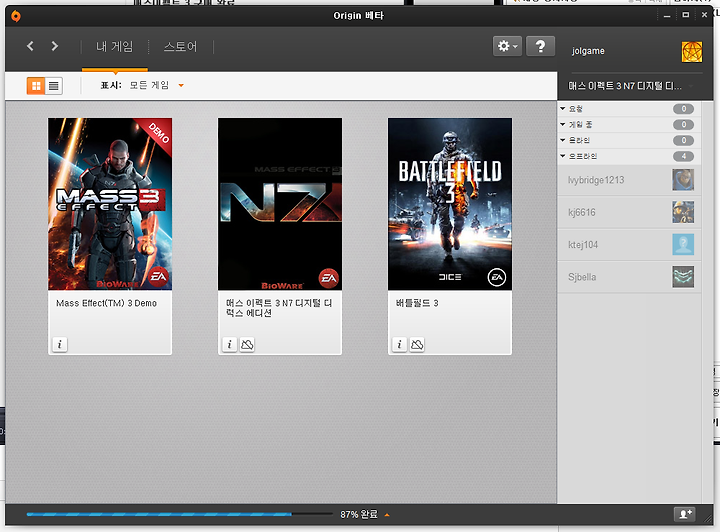The width and height of the screenshot is (720, 532).
Task: Click the friends list scrollbar
Action: click(707, 302)
